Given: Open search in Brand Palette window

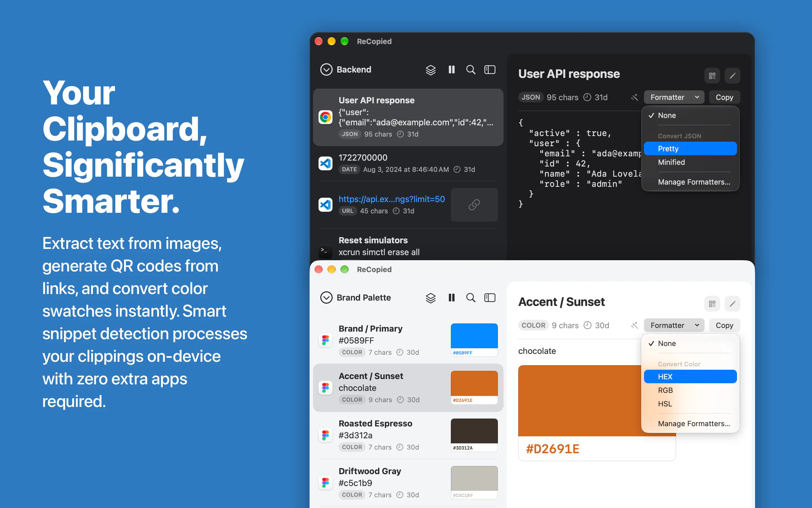Looking at the screenshot, I should click(x=471, y=298).
